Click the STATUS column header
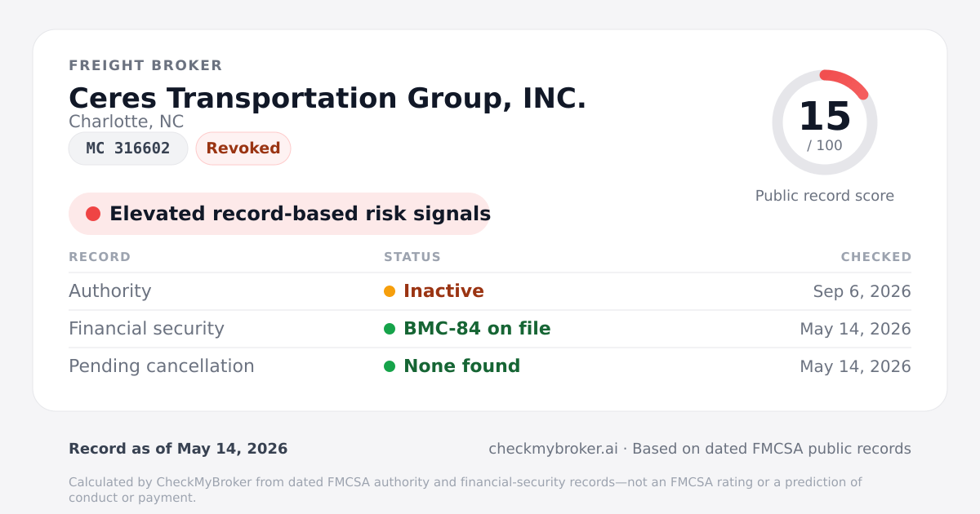Screen dimensions: 980x514 click(x=412, y=257)
